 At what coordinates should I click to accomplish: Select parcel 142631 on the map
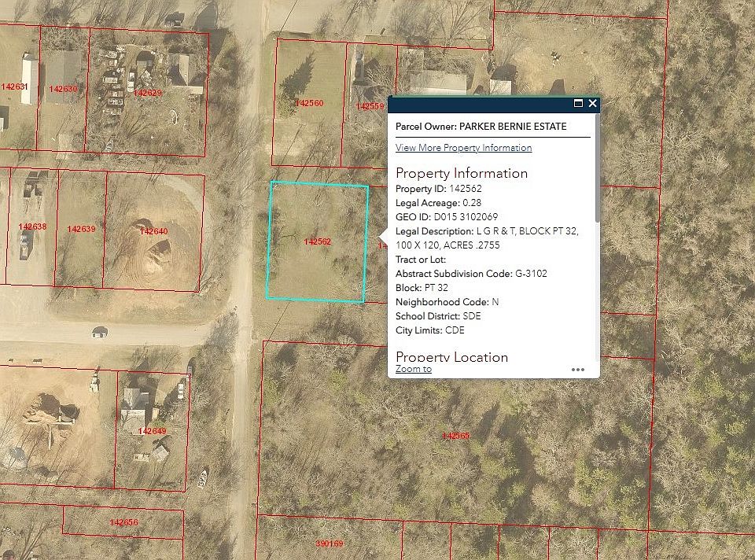click(x=14, y=87)
